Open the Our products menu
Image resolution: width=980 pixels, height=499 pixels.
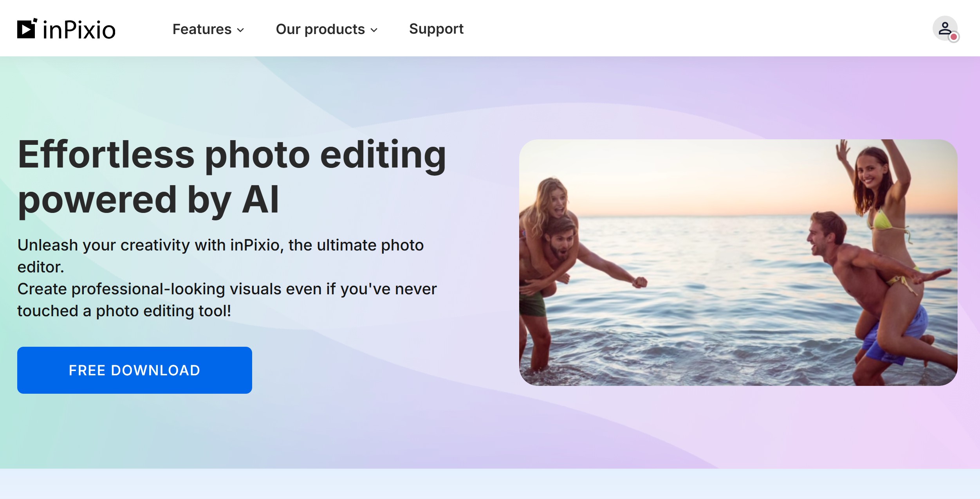tap(320, 29)
